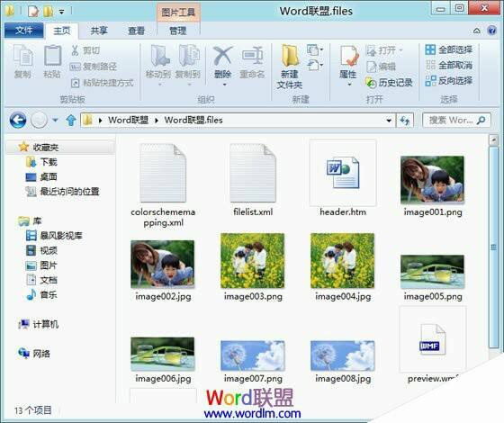Click Invert selection (反向选择)

click(448, 81)
